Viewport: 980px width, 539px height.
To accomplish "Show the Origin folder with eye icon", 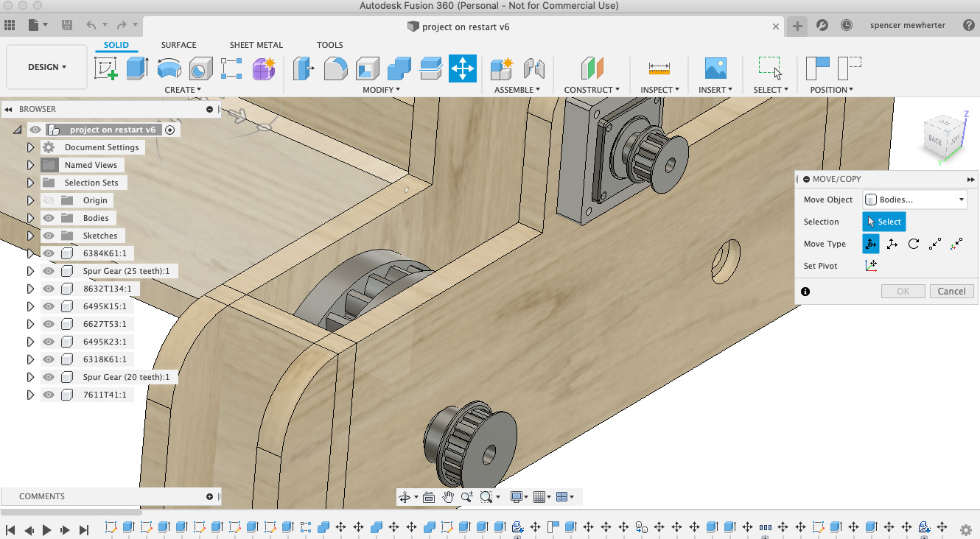I will pos(49,200).
